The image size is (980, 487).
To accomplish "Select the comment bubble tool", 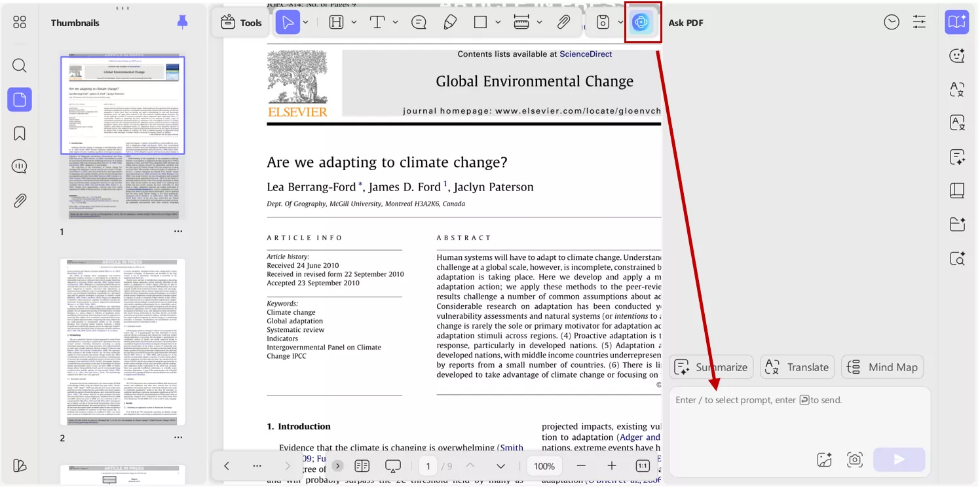I will point(419,23).
